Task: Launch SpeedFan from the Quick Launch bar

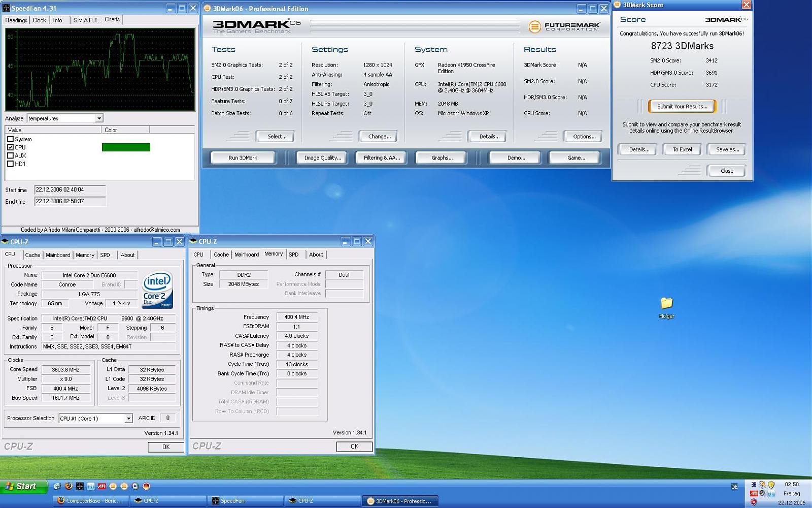Action: [x=80, y=486]
